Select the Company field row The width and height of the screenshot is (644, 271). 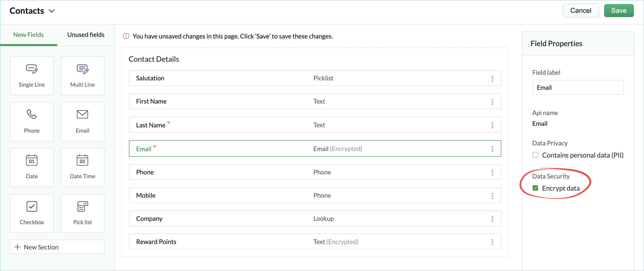315,218
